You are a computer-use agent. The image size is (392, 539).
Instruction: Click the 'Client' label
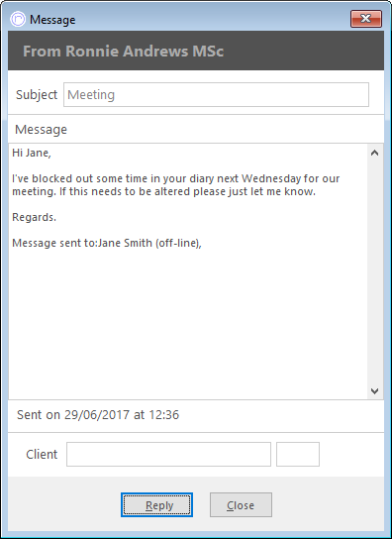pos(42,455)
